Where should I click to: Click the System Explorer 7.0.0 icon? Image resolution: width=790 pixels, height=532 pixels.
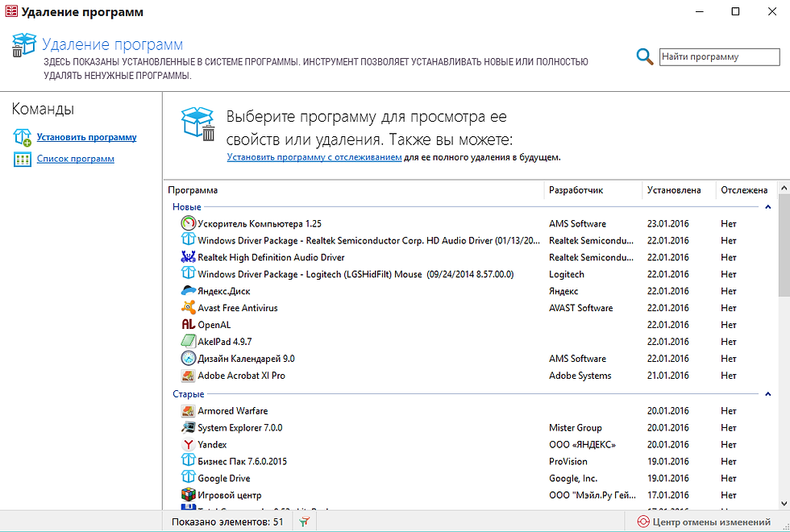[188, 427]
